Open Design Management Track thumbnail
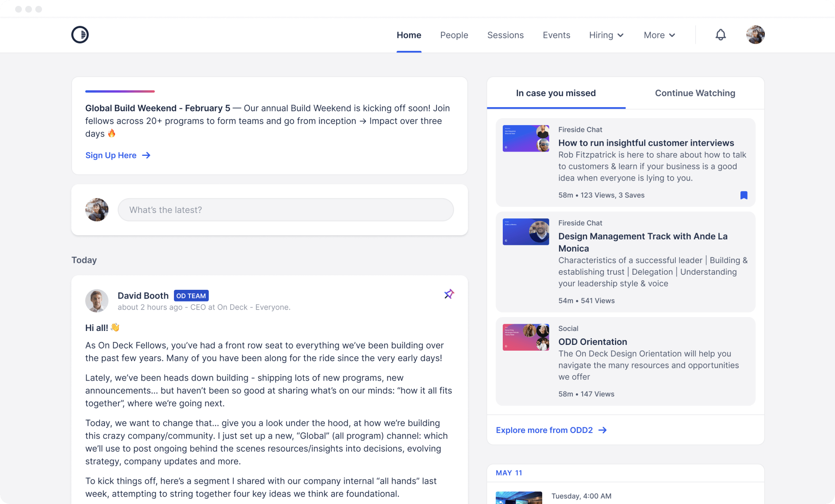 click(526, 232)
